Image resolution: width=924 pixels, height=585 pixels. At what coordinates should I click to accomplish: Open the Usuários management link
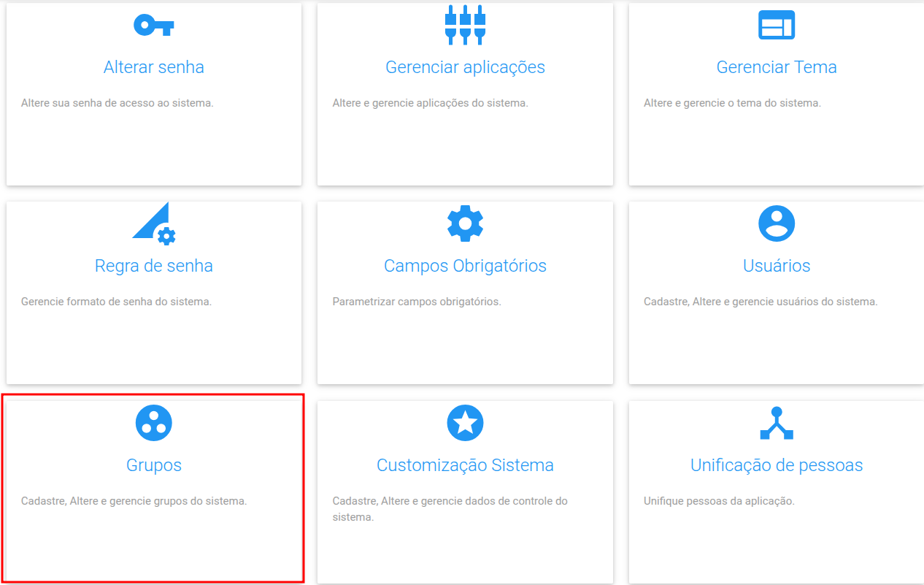[777, 265]
